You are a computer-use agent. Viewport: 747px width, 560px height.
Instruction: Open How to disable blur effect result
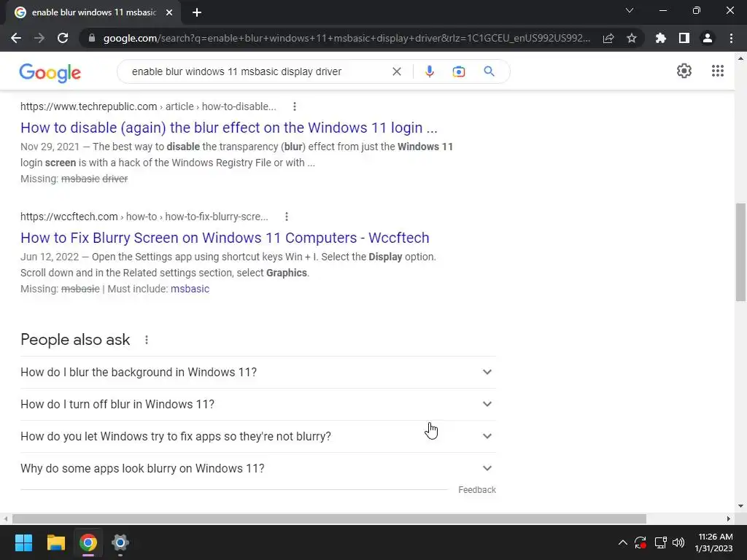(228, 128)
